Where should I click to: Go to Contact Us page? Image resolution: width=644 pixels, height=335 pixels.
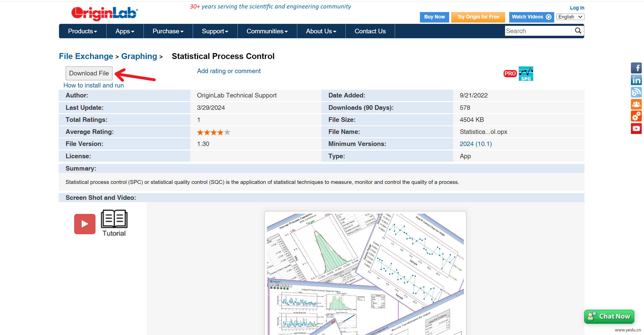370,31
